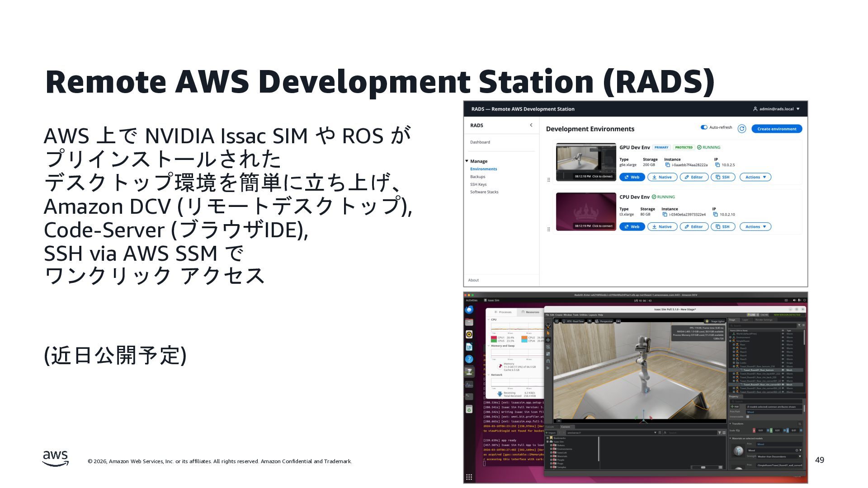868x488 pixels.
Task: Open the admin@rads.local user menu
Action: [776, 109]
